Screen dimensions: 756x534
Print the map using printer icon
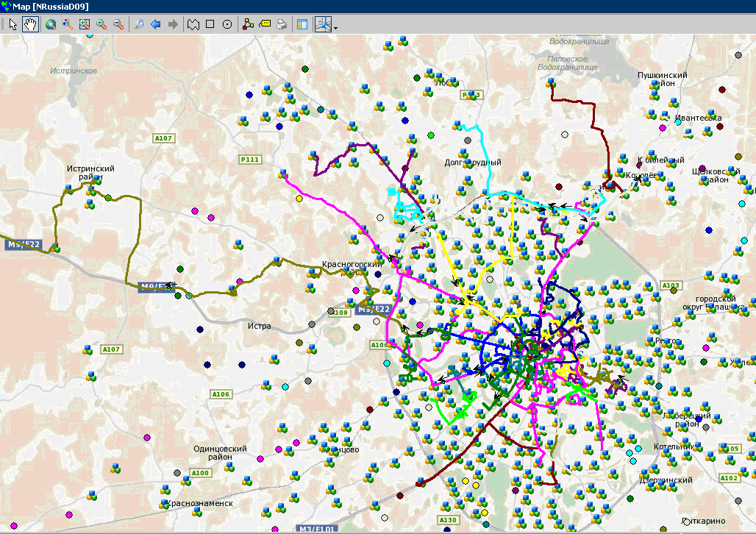coord(282,24)
